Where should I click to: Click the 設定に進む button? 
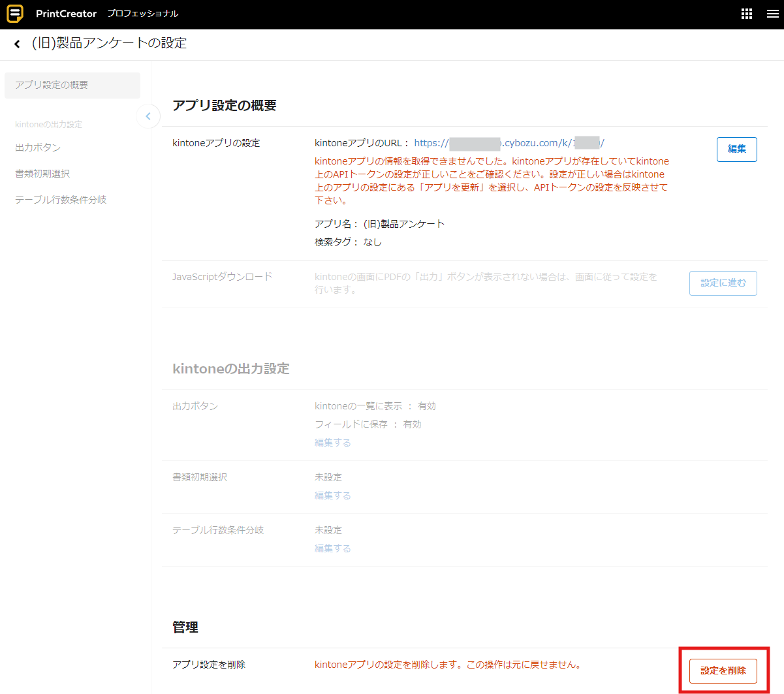point(723,283)
